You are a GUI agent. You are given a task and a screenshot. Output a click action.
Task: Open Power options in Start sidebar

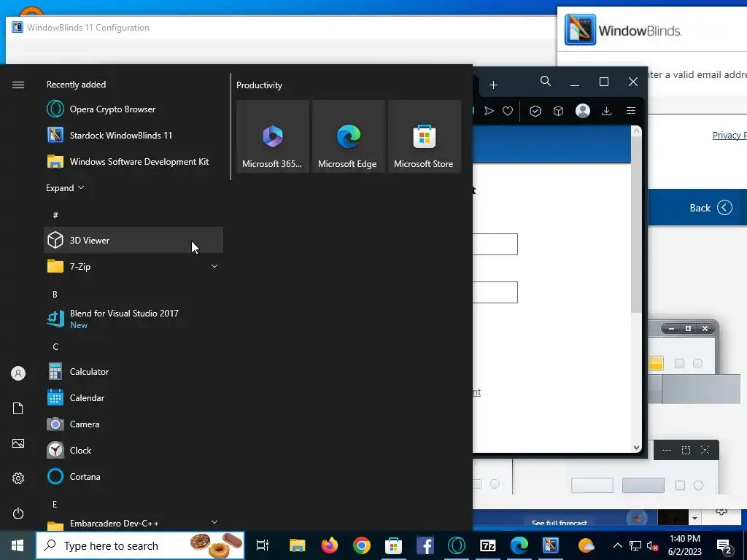(x=18, y=513)
